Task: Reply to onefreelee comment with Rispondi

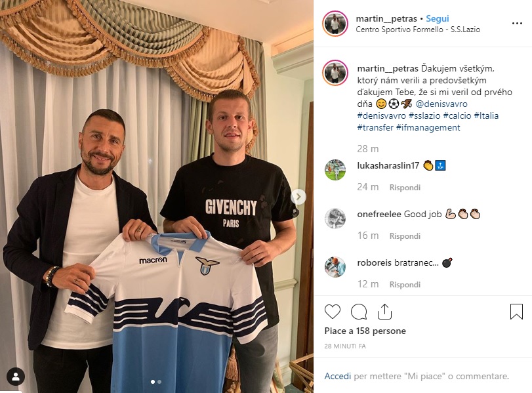Action: pyautogui.click(x=405, y=236)
